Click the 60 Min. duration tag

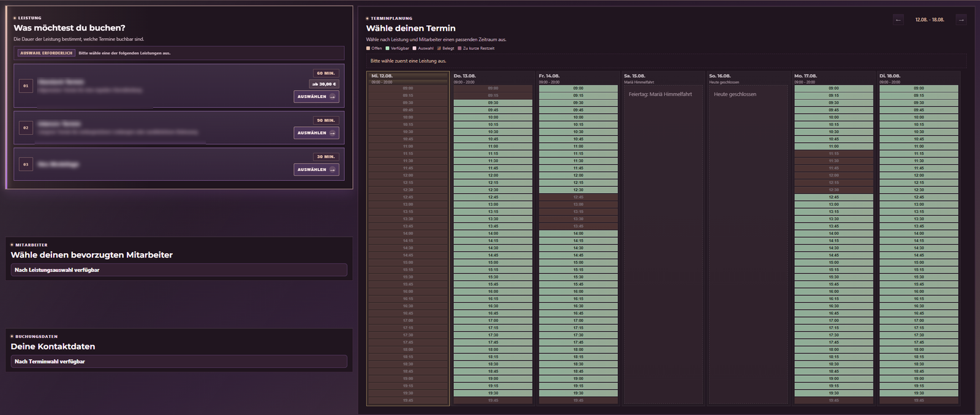tap(326, 73)
